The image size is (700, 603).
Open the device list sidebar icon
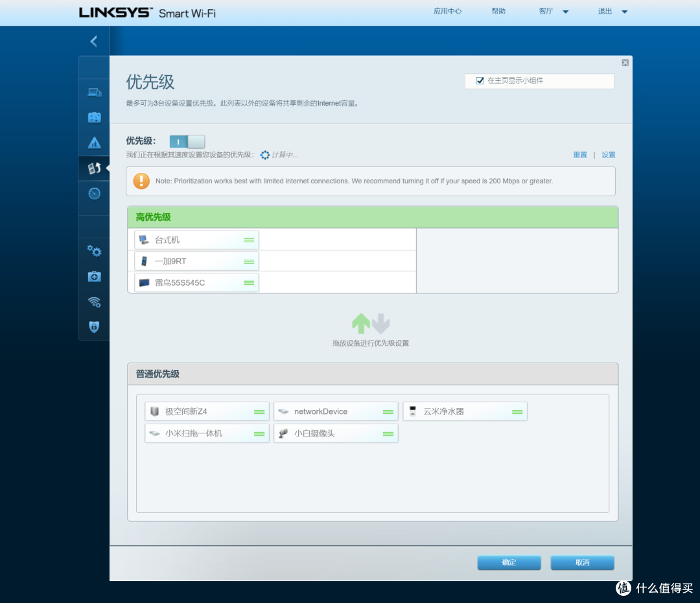[95, 92]
